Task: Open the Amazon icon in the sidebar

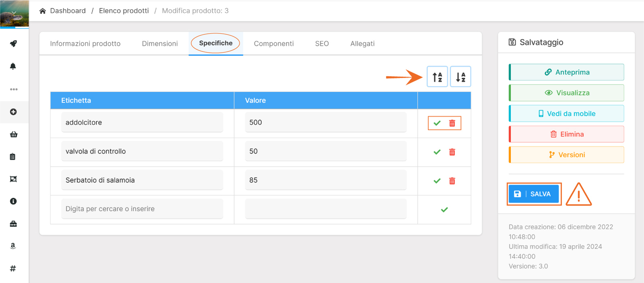Action: tap(13, 246)
